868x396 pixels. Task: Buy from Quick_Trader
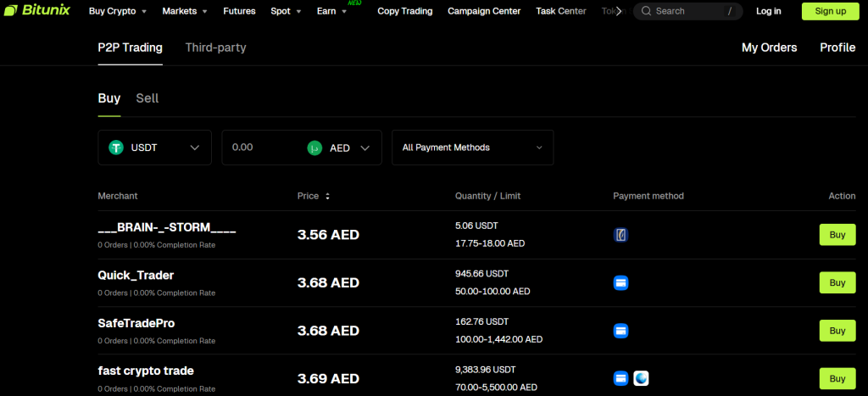click(837, 283)
